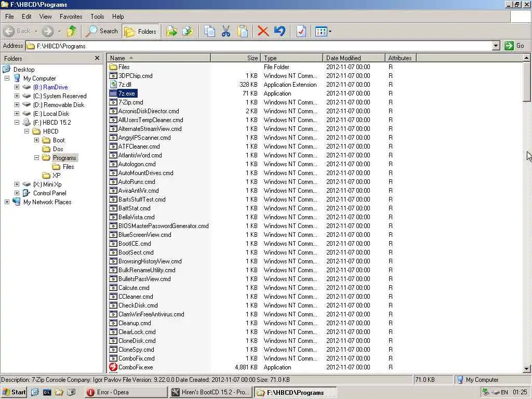
Task: Click the Back navigation button
Action: tap(17, 31)
